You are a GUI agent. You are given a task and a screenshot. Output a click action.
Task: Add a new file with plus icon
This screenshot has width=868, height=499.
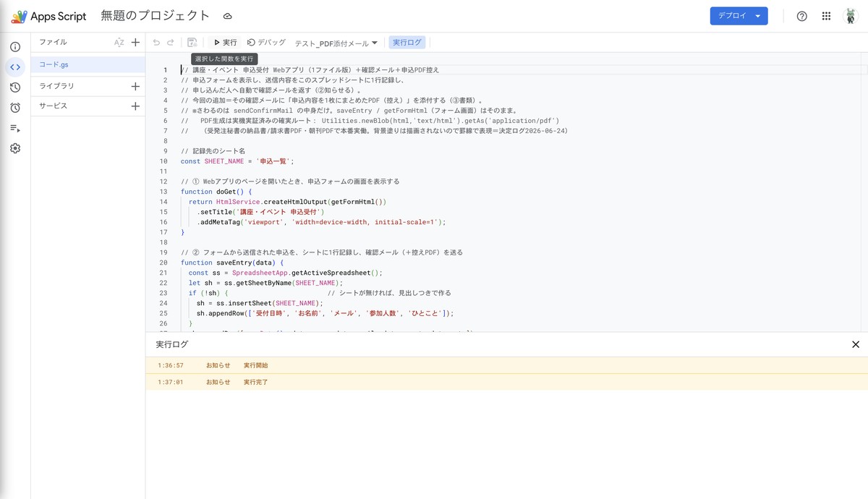[135, 43]
